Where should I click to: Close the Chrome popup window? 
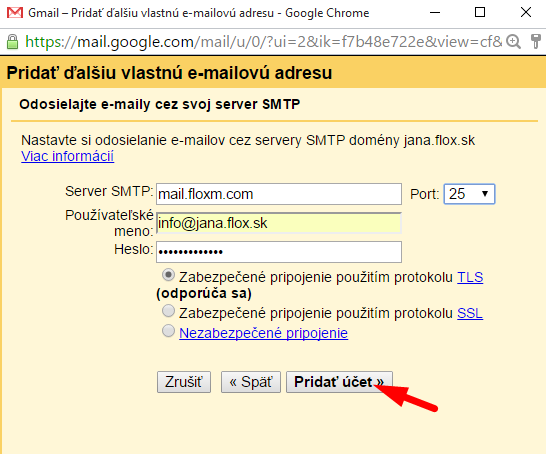tap(526, 13)
